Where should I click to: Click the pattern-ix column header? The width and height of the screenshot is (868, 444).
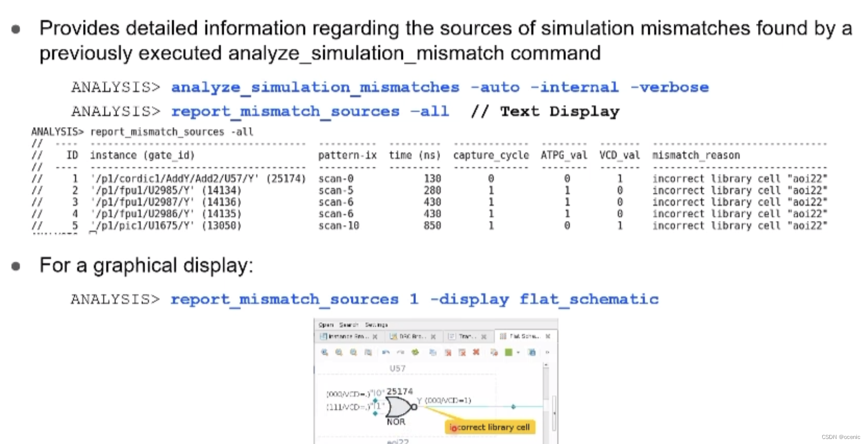tap(347, 155)
